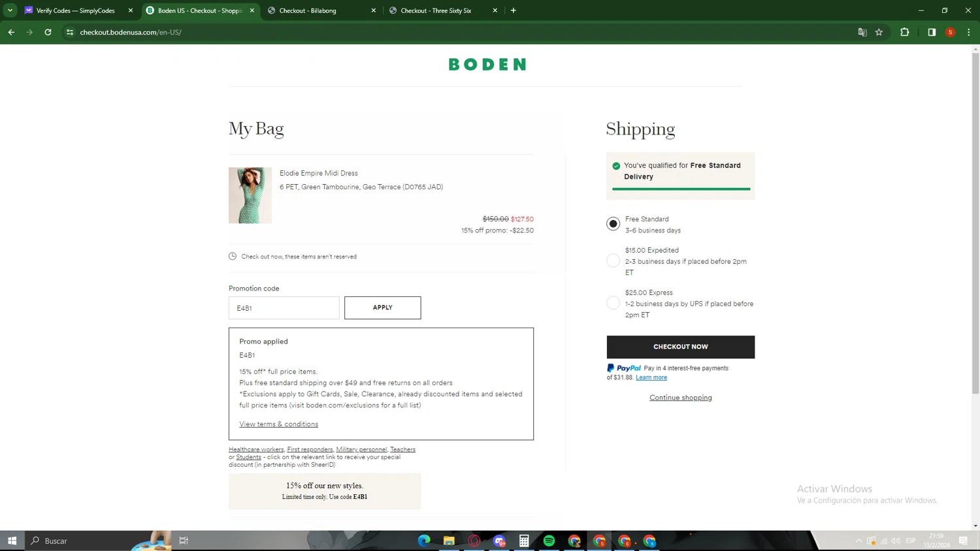Click the First responders discount link
This screenshot has height=551, width=980.
(x=310, y=449)
